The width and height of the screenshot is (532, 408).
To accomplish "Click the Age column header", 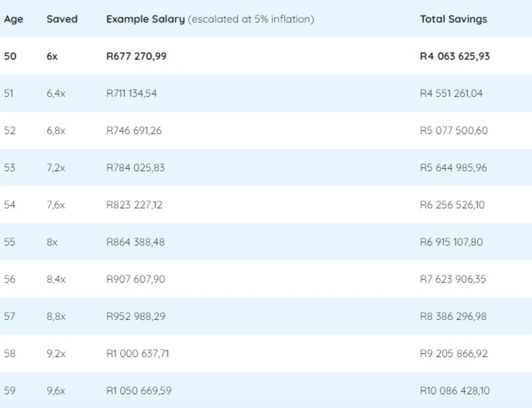I will pyautogui.click(x=14, y=19).
